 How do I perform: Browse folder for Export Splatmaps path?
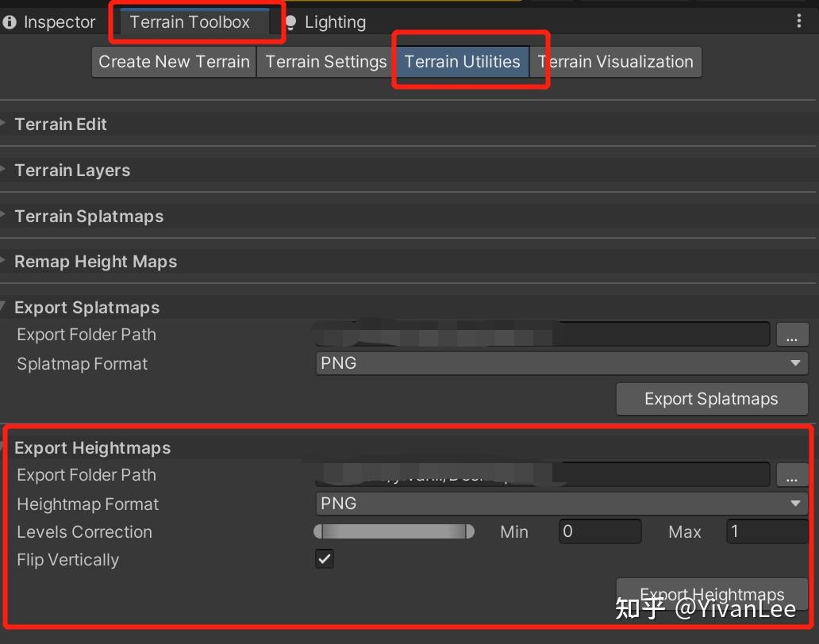tap(792, 334)
